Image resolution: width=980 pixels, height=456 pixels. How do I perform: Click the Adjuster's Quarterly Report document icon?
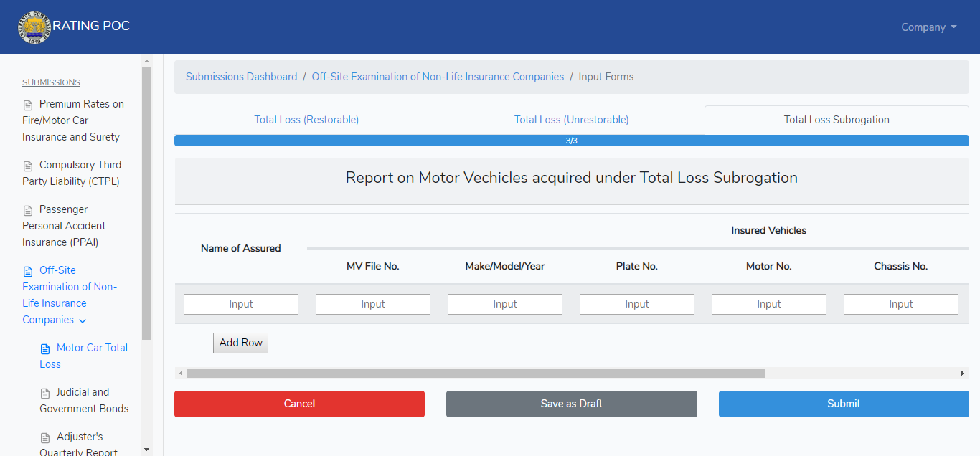pos(46,438)
